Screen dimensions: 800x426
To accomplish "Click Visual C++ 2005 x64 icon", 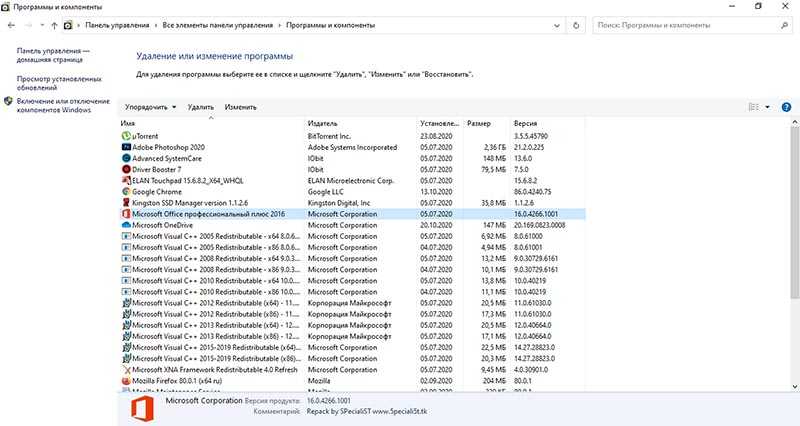I will coord(126,236).
